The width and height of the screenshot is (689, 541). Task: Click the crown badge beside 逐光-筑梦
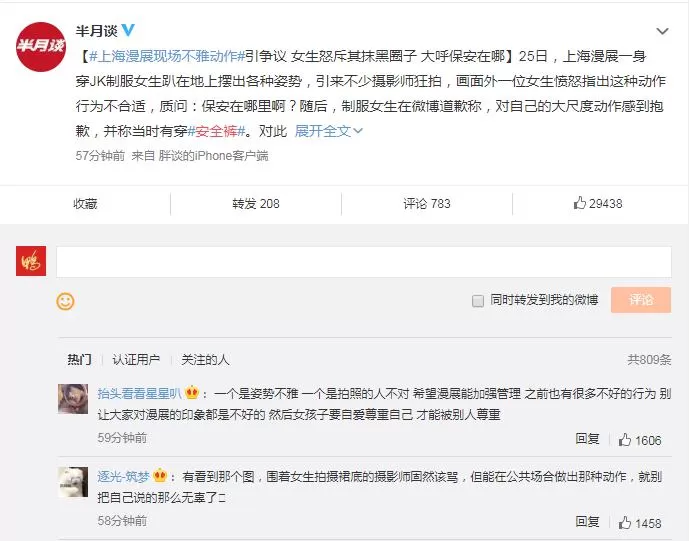click(x=160, y=476)
